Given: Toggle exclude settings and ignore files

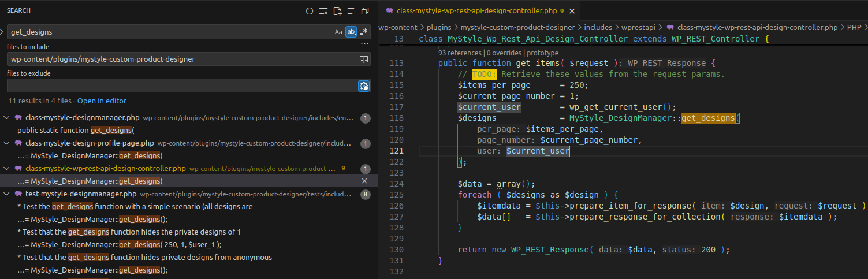Looking at the screenshot, I should point(363,86).
